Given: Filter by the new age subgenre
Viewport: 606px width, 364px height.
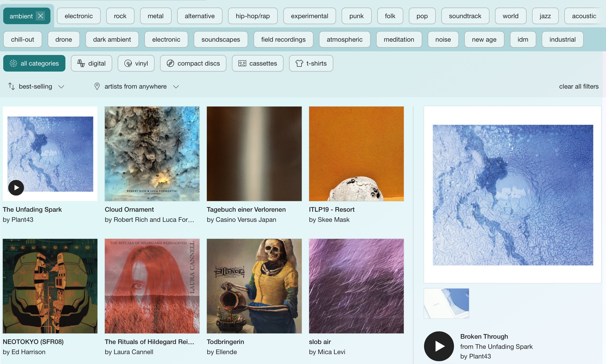Looking at the screenshot, I should coord(484,39).
